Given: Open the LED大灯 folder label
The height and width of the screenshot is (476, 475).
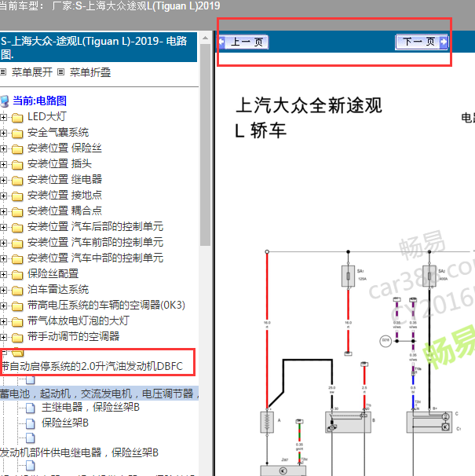Looking at the screenshot, I should pos(47,116).
